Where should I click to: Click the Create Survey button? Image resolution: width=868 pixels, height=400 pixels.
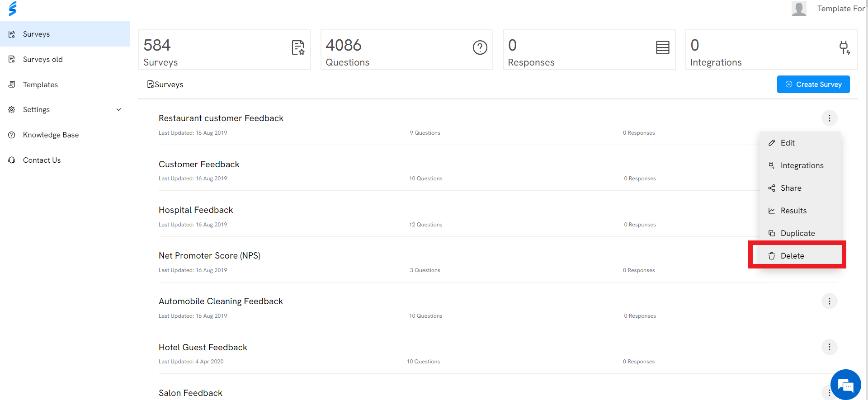coord(813,85)
